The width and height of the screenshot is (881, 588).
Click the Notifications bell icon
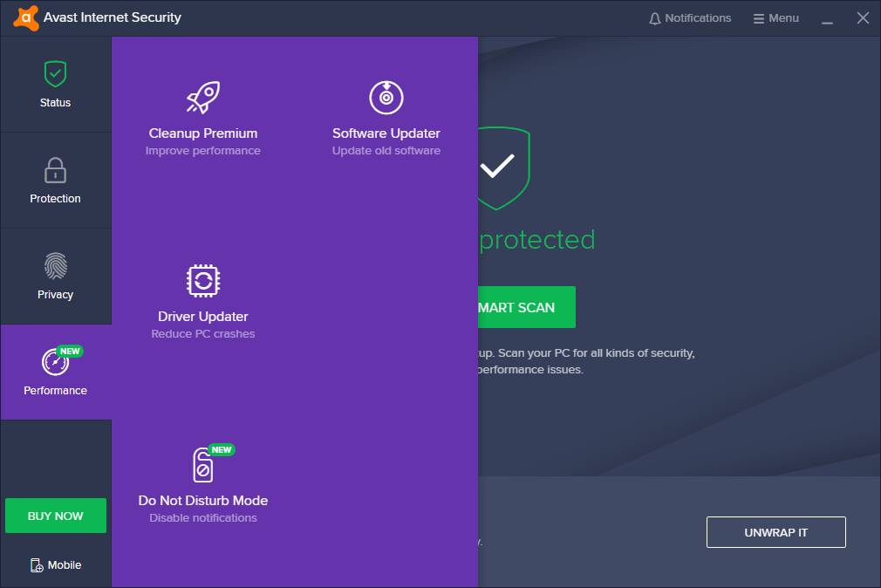[655, 18]
